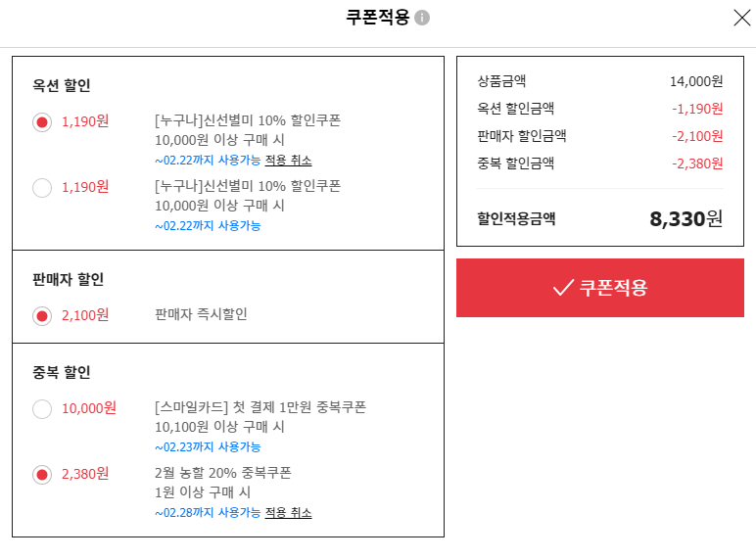Select the first 1,190원 옵션 할인 radio button
Viewport: 756px width, 560px height.
coord(42,122)
